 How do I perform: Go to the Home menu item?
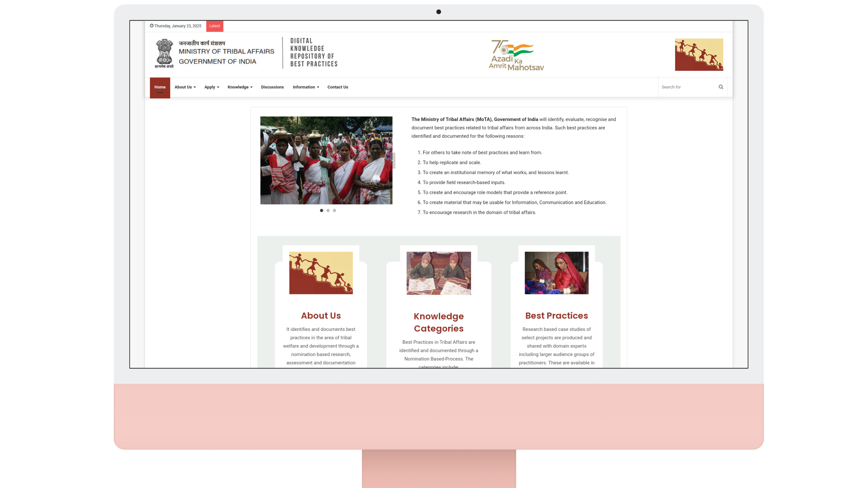click(160, 87)
